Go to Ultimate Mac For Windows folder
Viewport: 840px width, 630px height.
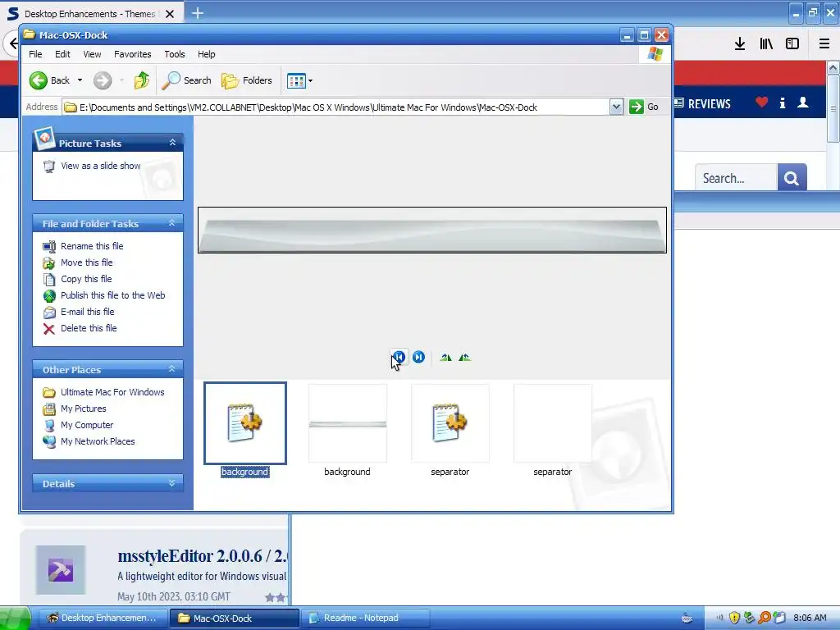(x=112, y=392)
